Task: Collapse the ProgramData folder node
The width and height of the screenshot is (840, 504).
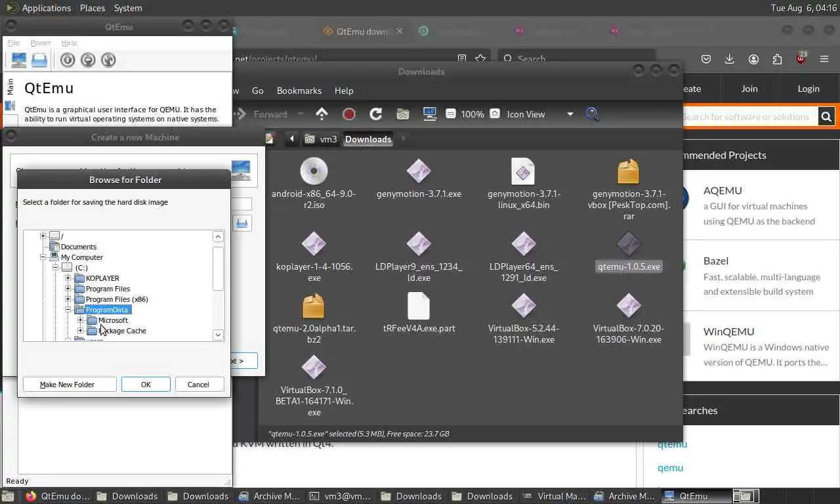Action: point(68,310)
